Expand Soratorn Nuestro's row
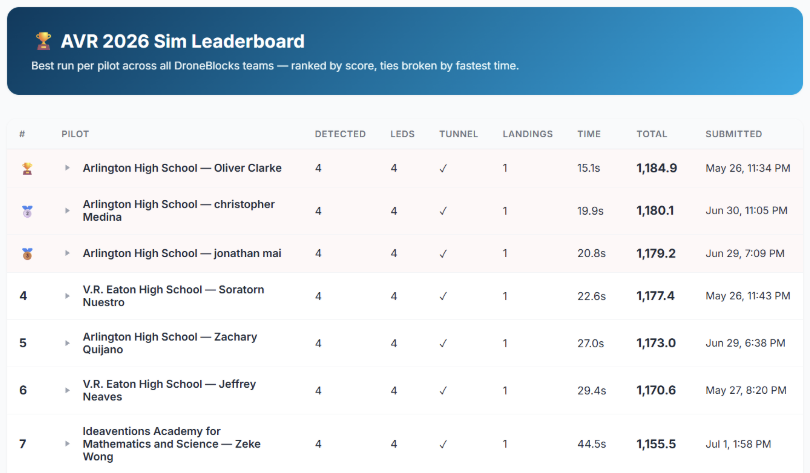 tap(67, 296)
